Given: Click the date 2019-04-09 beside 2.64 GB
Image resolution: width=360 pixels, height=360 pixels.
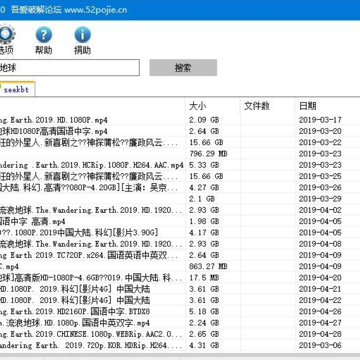Looking at the screenshot, I should point(320,255).
